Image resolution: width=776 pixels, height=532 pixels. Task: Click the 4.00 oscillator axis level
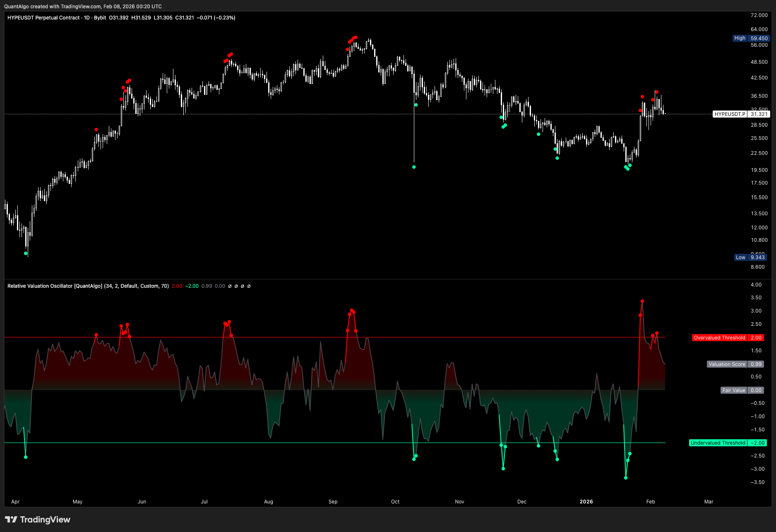(x=756, y=285)
